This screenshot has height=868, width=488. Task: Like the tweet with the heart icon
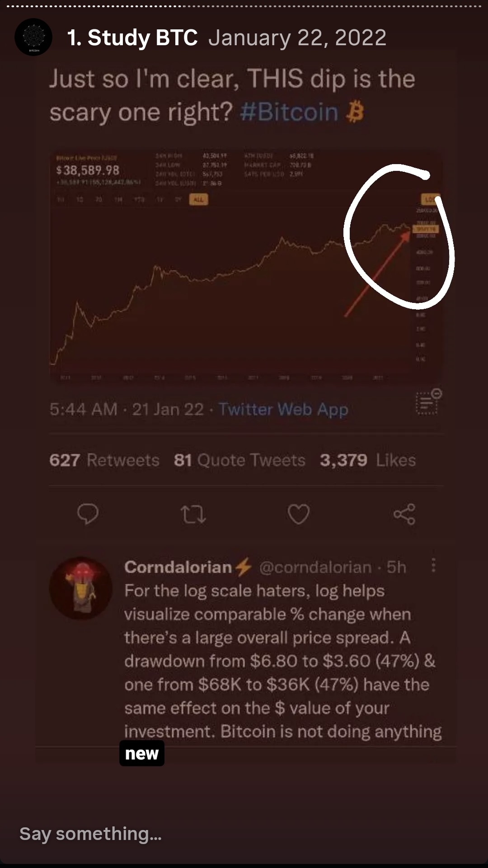click(x=299, y=514)
